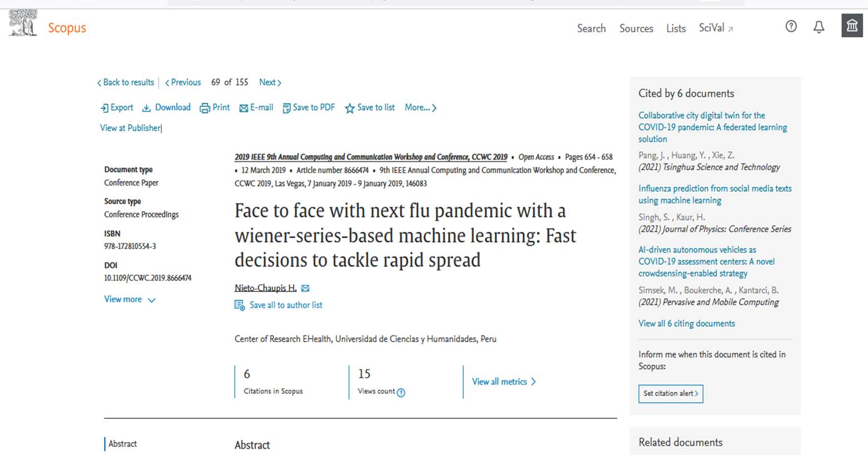This screenshot has height=455, width=868.
Task: Open the Sources menu item
Action: [636, 28]
